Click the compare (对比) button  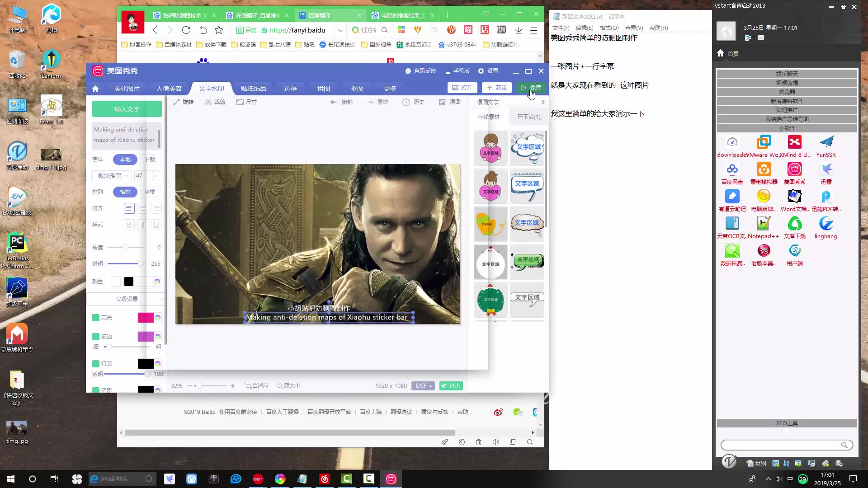pos(451,386)
